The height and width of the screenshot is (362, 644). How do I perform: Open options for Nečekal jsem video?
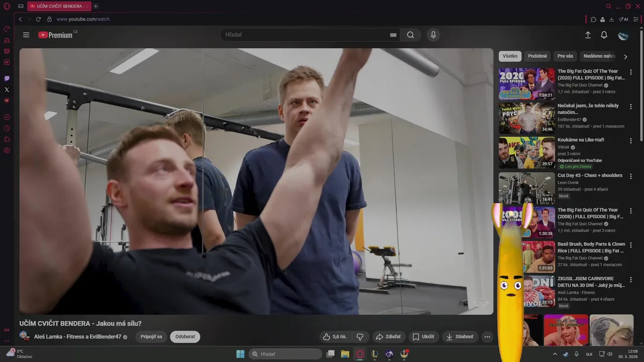coord(631,107)
